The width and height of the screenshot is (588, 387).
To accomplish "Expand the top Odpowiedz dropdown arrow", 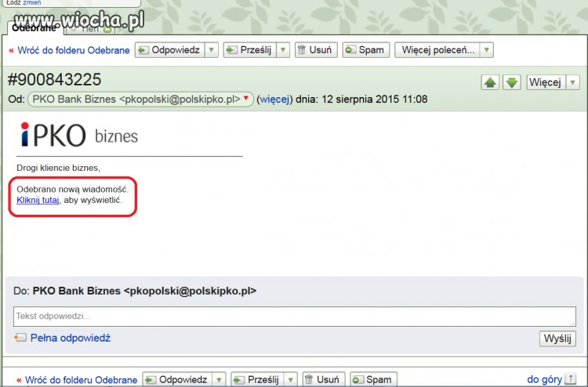I will coord(212,50).
